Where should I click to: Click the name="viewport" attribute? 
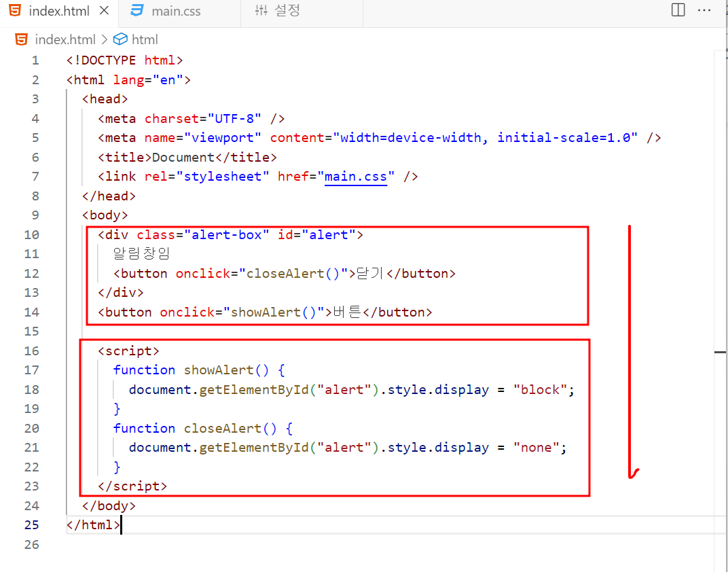203,138
